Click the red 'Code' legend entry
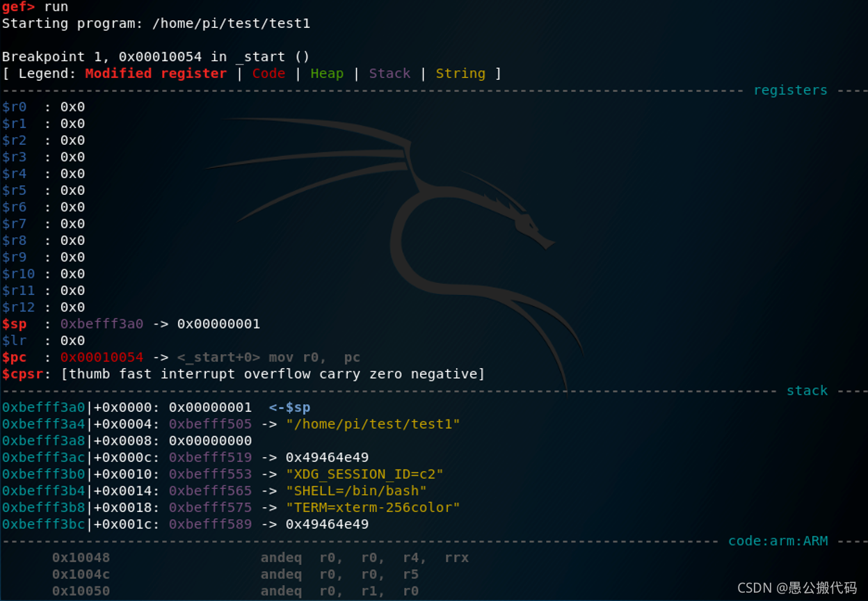Image resolution: width=868 pixels, height=601 pixels. tap(268, 74)
